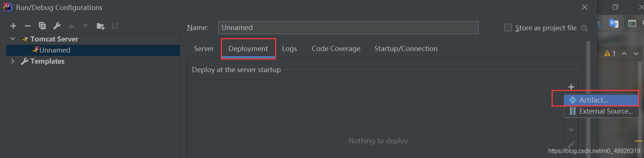The image size is (644, 158).
Task: Remove the selected configuration
Action: (27, 26)
